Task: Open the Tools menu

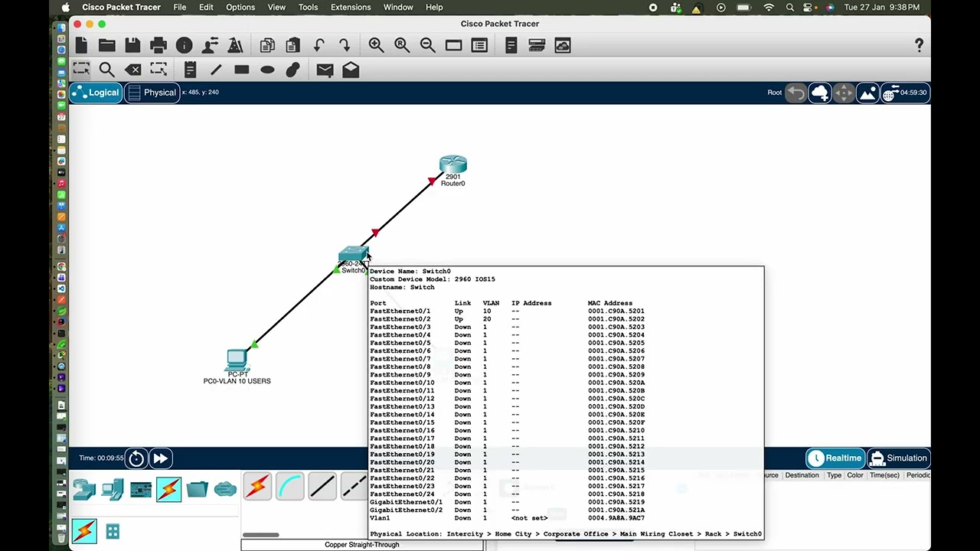Action: pyautogui.click(x=308, y=7)
